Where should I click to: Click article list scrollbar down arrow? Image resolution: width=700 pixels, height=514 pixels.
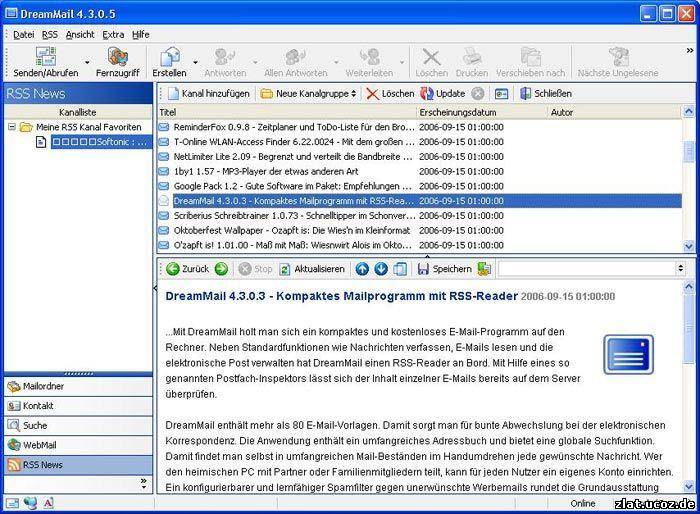[x=688, y=246]
